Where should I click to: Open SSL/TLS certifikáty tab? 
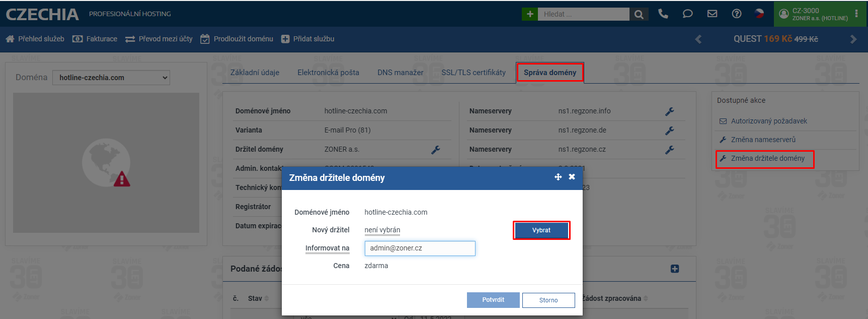[x=474, y=73]
